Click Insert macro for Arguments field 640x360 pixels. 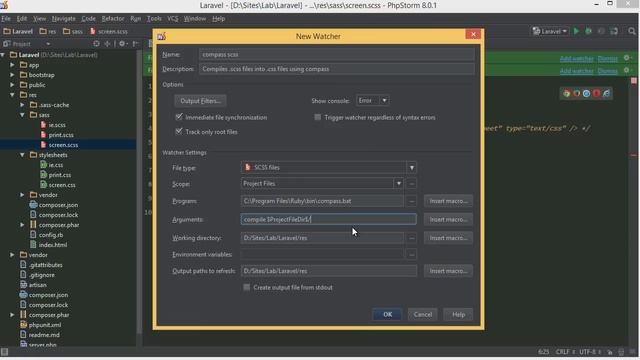448,220
